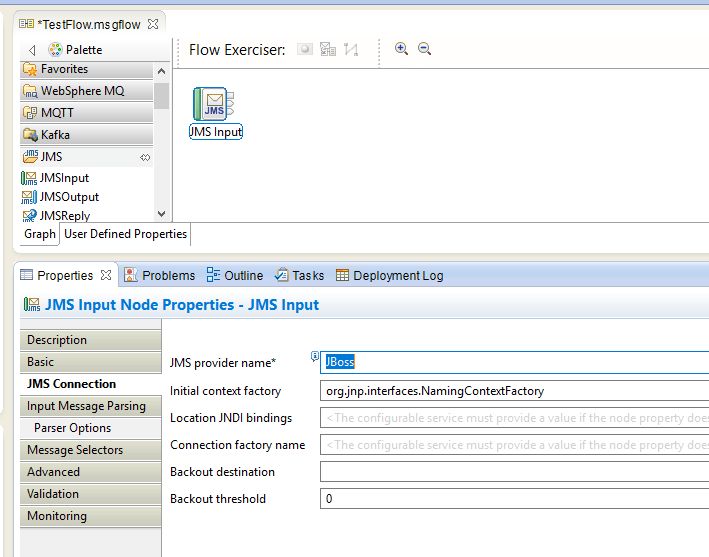Open the Input Message Parsing section
Viewport: 709px width, 557px height.
(x=90, y=406)
